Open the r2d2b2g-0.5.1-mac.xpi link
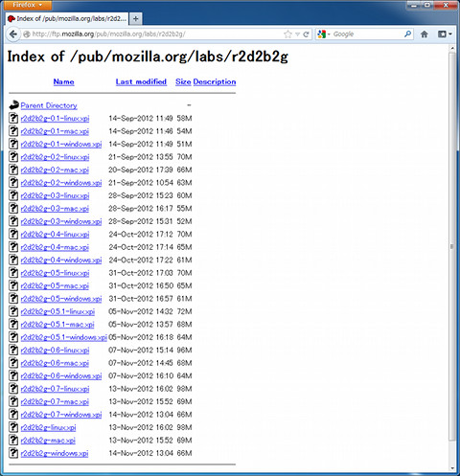460x476 pixels. [57, 325]
